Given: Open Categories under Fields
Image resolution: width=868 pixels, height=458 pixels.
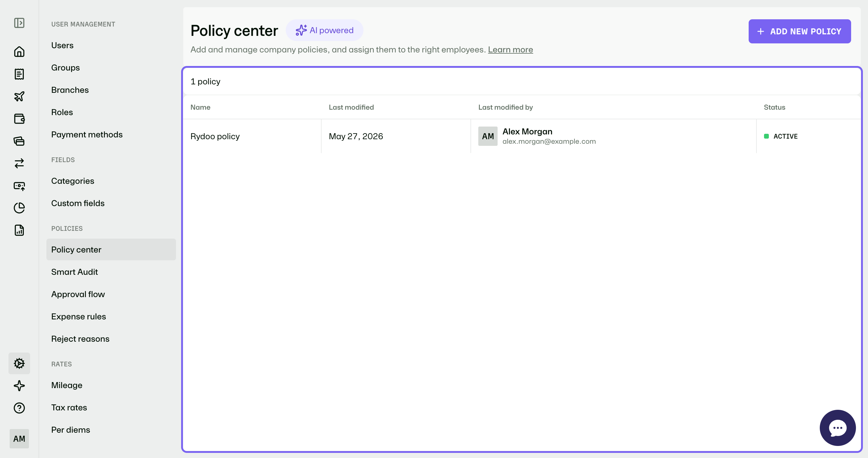Looking at the screenshot, I should pyautogui.click(x=73, y=181).
